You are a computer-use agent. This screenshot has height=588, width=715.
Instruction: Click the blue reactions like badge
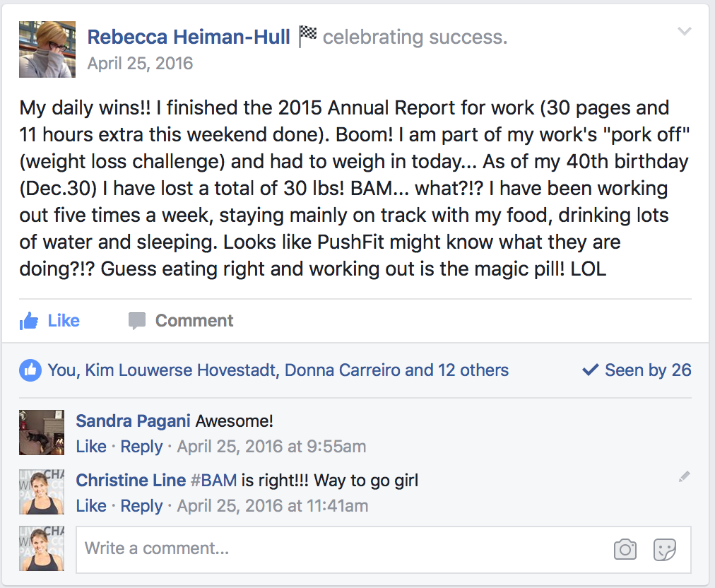tap(30, 370)
